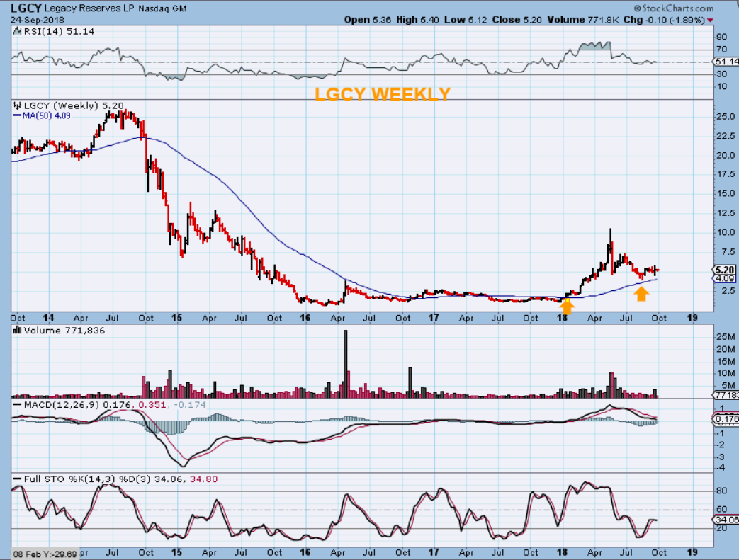Image resolution: width=739 pixels, height=560 pixels.
Task: Click year label 19 under the price panel
Action: pos(692,318)
